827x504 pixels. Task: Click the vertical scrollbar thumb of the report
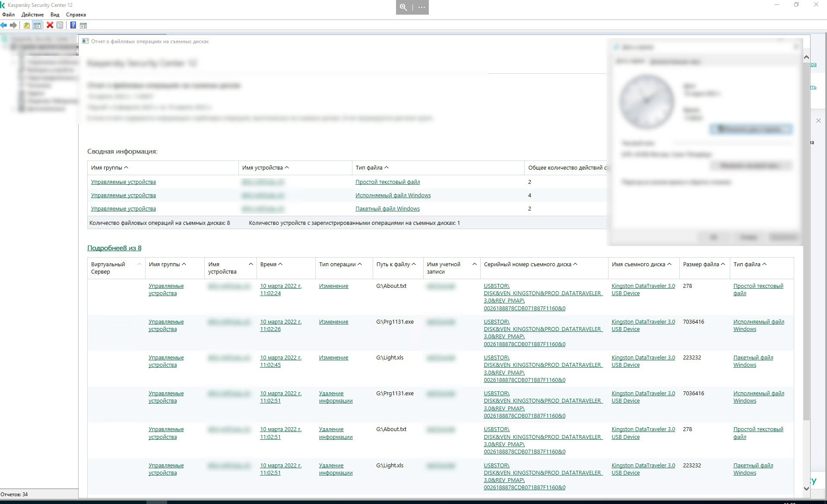[806, 242]
